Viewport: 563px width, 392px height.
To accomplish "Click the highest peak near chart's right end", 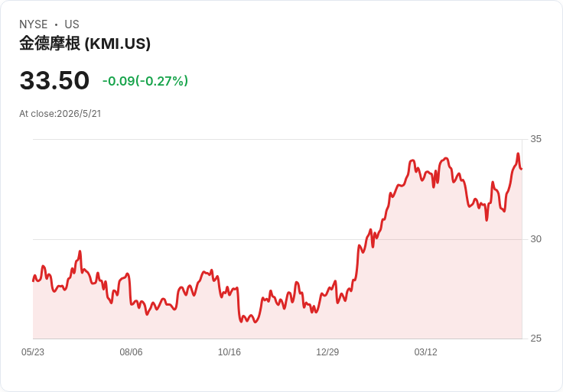I will coord(518,154).
